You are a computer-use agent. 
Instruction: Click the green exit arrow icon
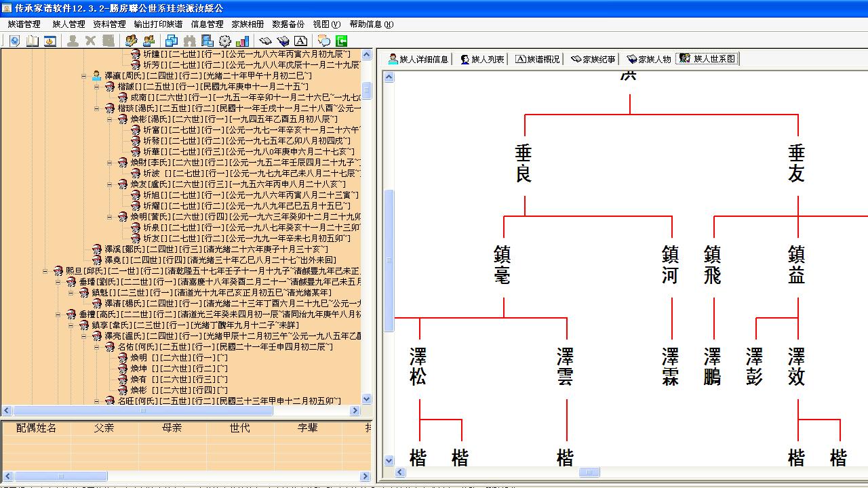click(x=342, y=41)
